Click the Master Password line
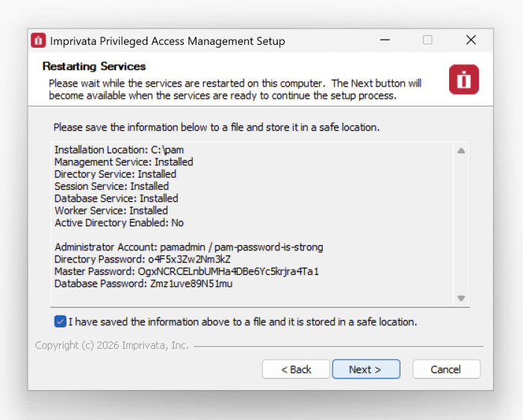The height and width of the screenshot is (420, 523). (x=186, y=271)
